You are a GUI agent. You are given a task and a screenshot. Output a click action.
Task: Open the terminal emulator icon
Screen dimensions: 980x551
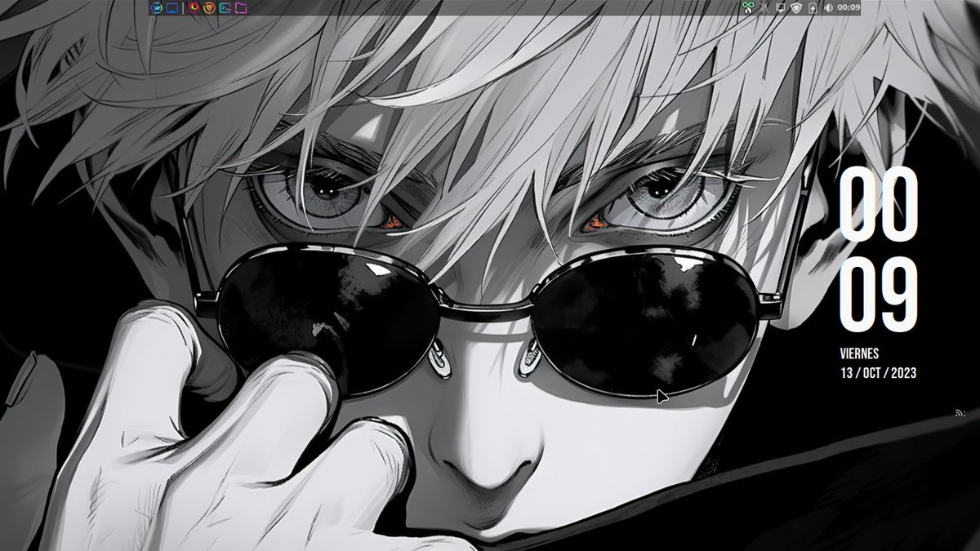225,8
